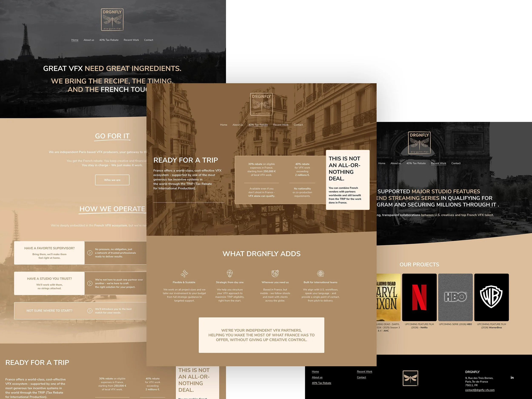
Task: Click DRGNFLY logo on Paris street page
Action: 262,104
